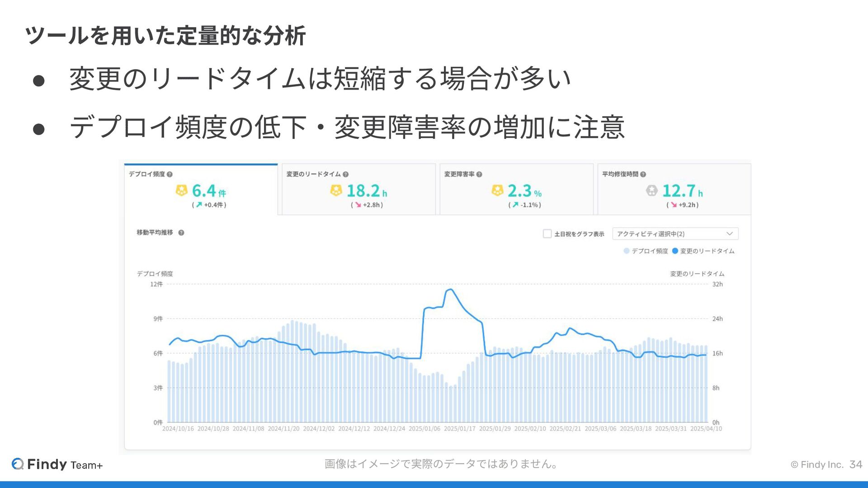The image size is (868, 488).
Task: Toggle デプロイ頻度 legend series visibility
Action: click(646, 251)
